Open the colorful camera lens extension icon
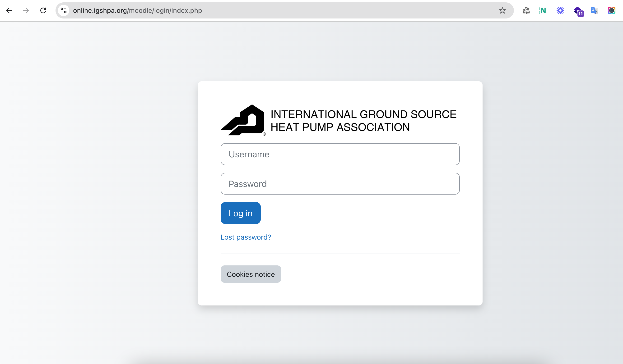The image size is (623, 364). coord(611,10)
